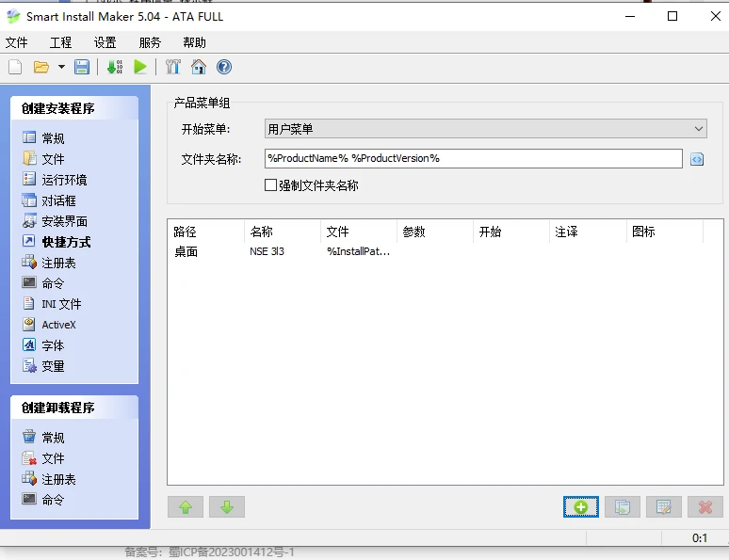The width and height of the screenshot is (729, 560).
Task: Move shortcut up with green up arrow
Action: pos(186,507)
